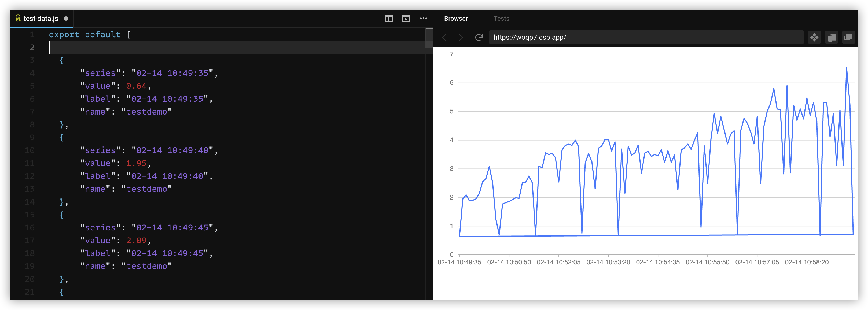Click the editor minimap scrollbar thumb
This screenshot has width=868, height=310.
429,38
